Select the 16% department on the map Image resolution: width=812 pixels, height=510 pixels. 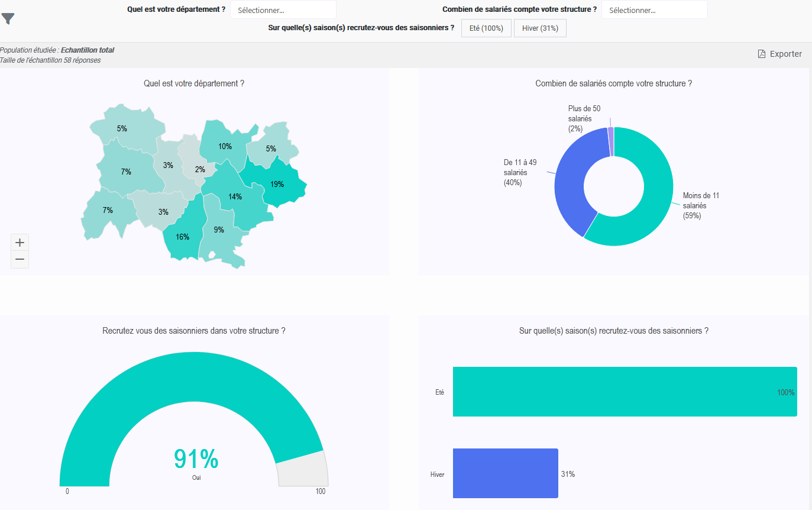[183, 237]
